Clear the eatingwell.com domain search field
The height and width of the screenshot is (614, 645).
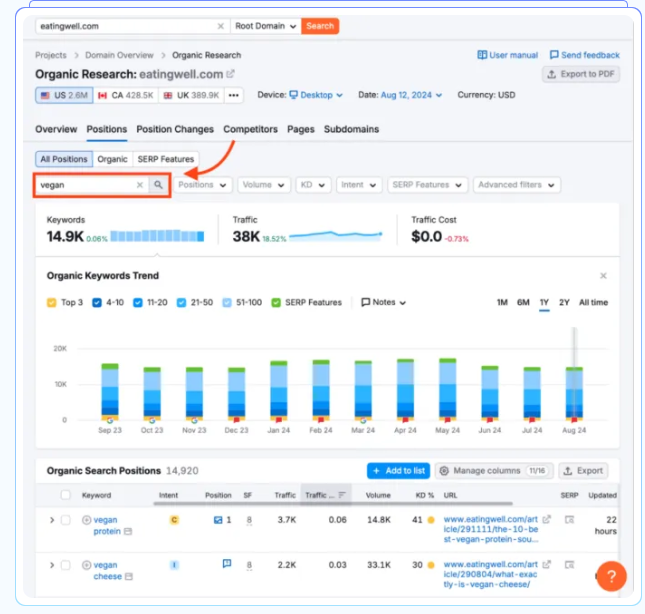coord(220,26)
